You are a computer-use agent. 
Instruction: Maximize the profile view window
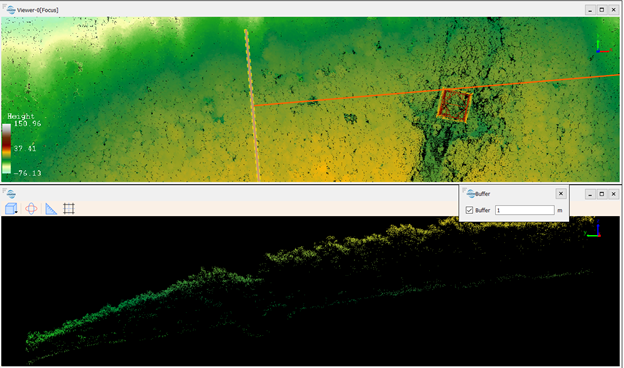[602, 194]
